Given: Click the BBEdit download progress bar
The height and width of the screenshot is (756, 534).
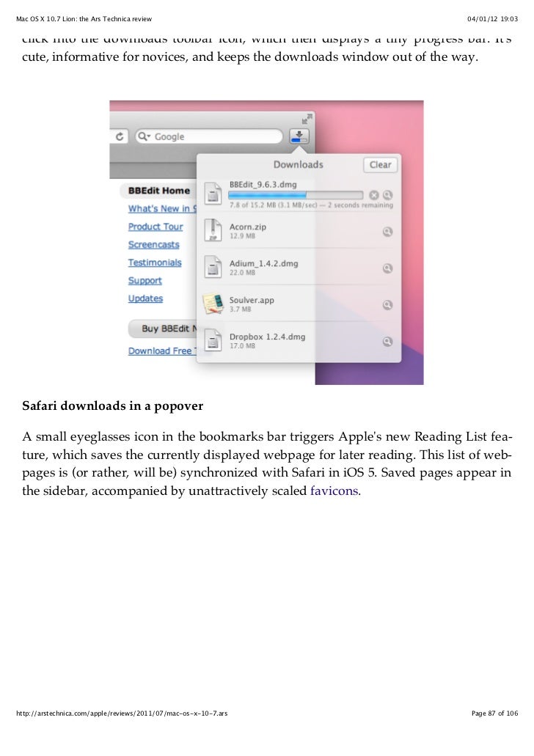Looking at the screenshot, I should click(x=295, y=195).
